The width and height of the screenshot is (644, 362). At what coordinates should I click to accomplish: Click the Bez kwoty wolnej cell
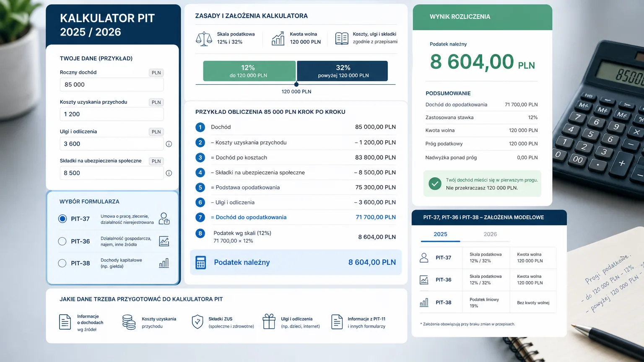click(533, 303)
